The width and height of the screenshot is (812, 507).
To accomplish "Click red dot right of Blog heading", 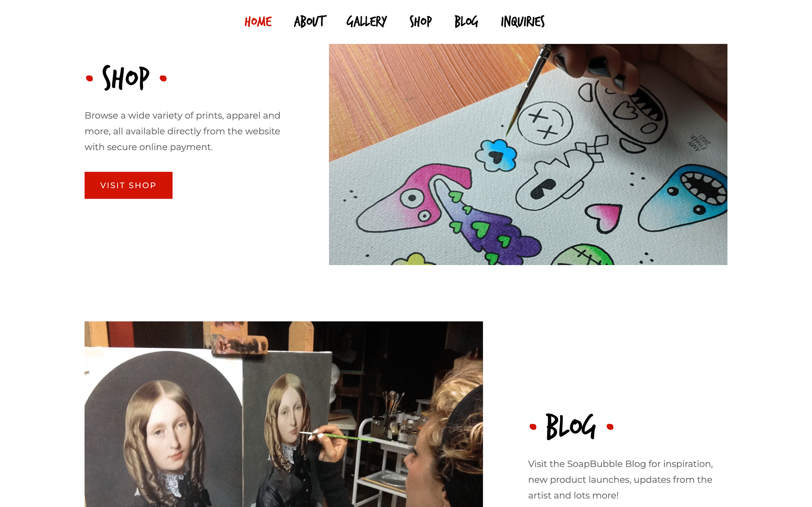I will tap(610, 427).
